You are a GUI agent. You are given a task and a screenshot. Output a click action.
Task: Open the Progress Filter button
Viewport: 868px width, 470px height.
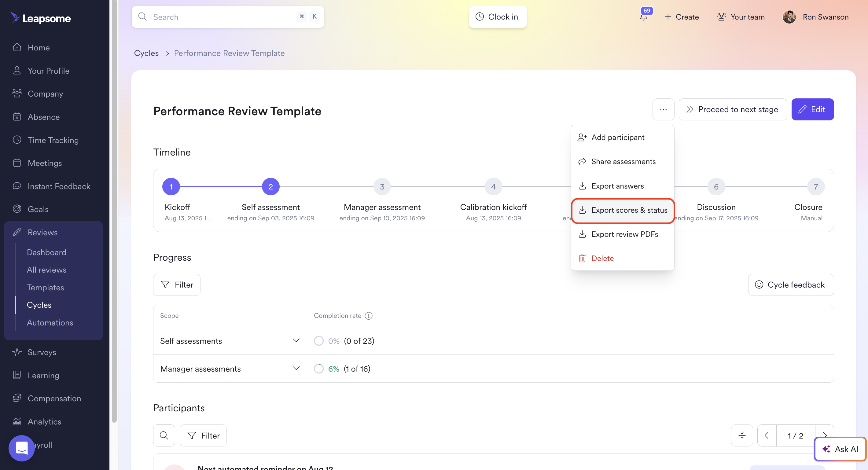177,285
